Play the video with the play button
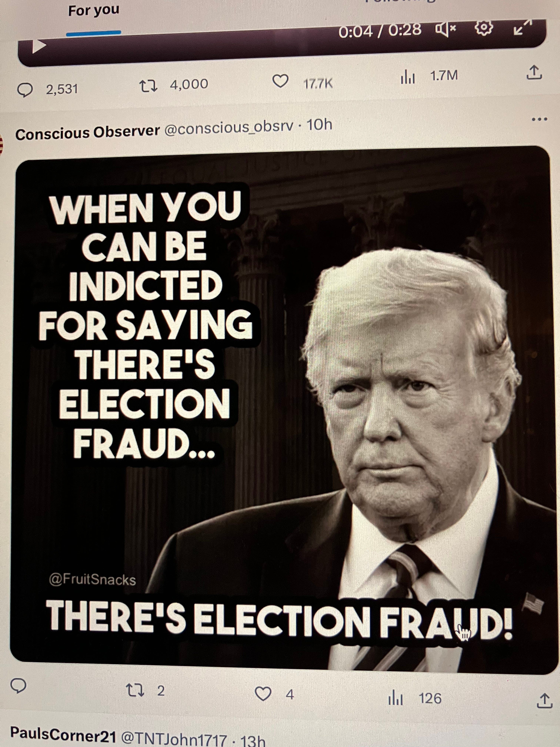The image size is (560, 747). pyautogui.click(x=39, y=46)
